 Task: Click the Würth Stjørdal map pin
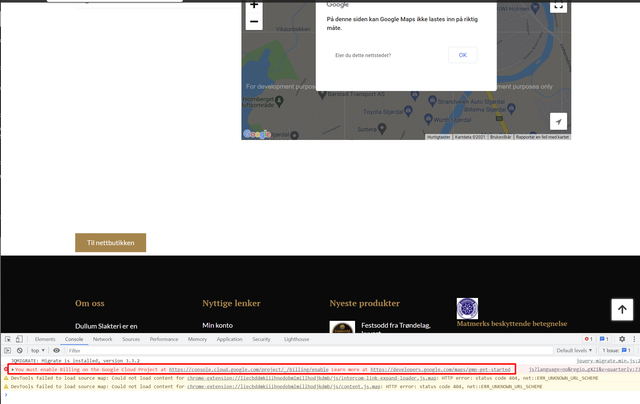pyautogui.click(x=428, y=119)
